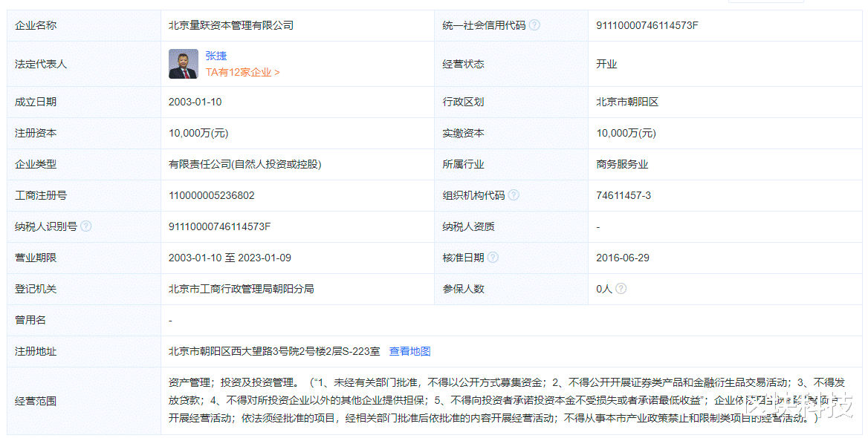Click the 参保人数 label

463,289
